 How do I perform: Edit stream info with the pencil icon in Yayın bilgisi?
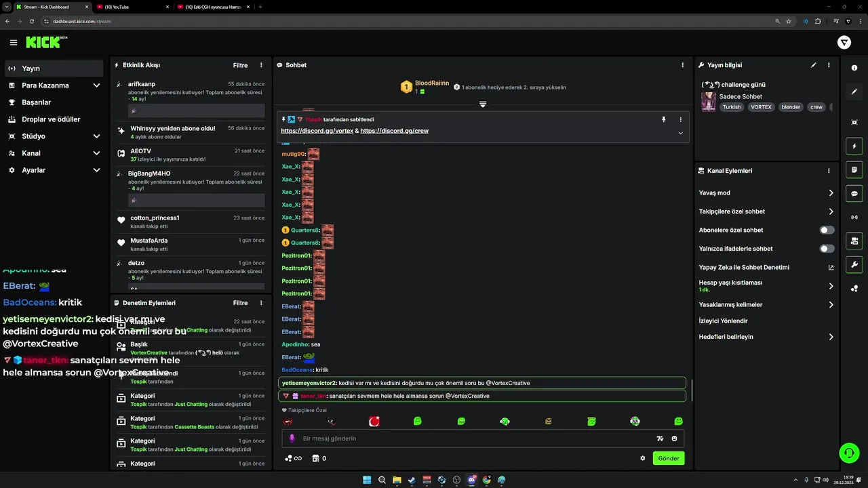click(x=814, y=65)
